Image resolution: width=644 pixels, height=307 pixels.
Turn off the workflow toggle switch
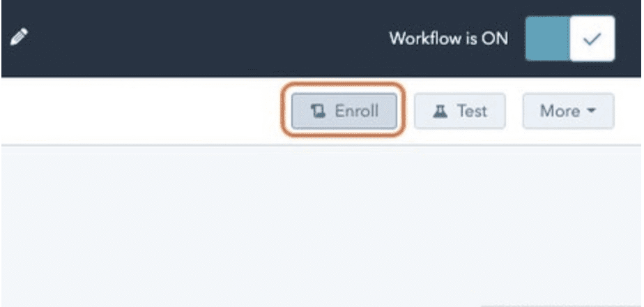pos(569,38)
